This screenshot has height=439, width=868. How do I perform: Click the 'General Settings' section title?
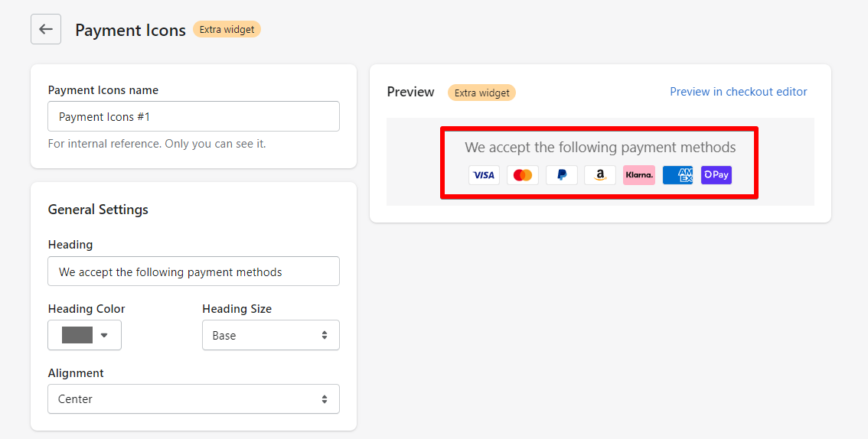98,210
